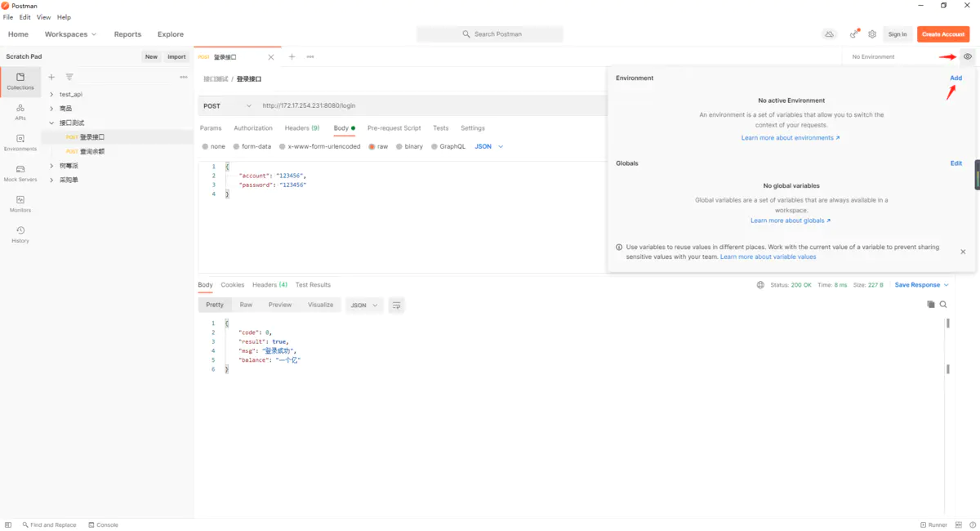980x531 pixels.
Task: Open Learn more about environments link
Action: (x=791, y=138)
